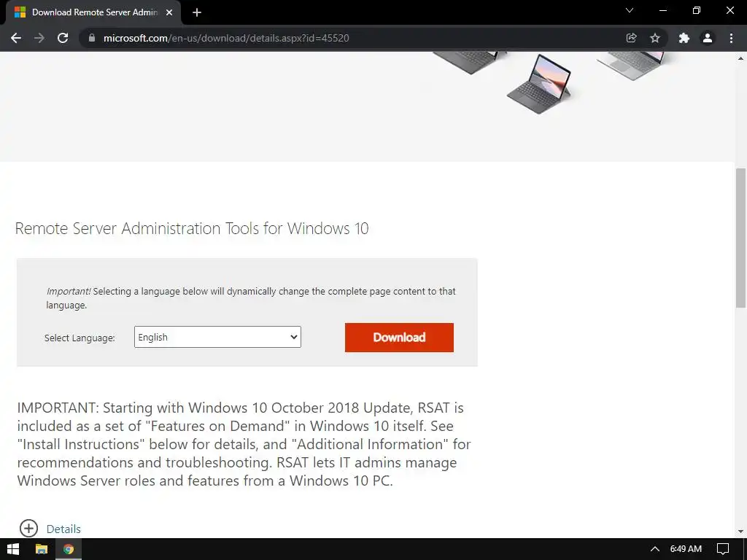Open the tab search chevron

click(630, 10)
